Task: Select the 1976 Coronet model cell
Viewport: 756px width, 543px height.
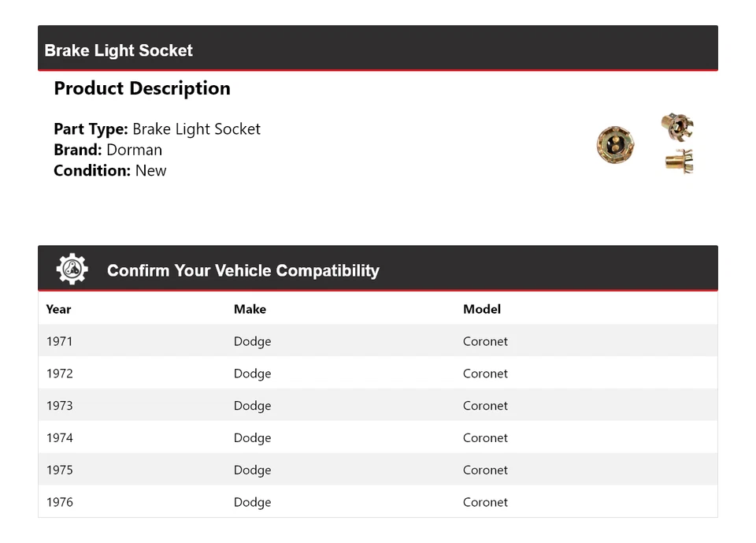Action: 485,502
